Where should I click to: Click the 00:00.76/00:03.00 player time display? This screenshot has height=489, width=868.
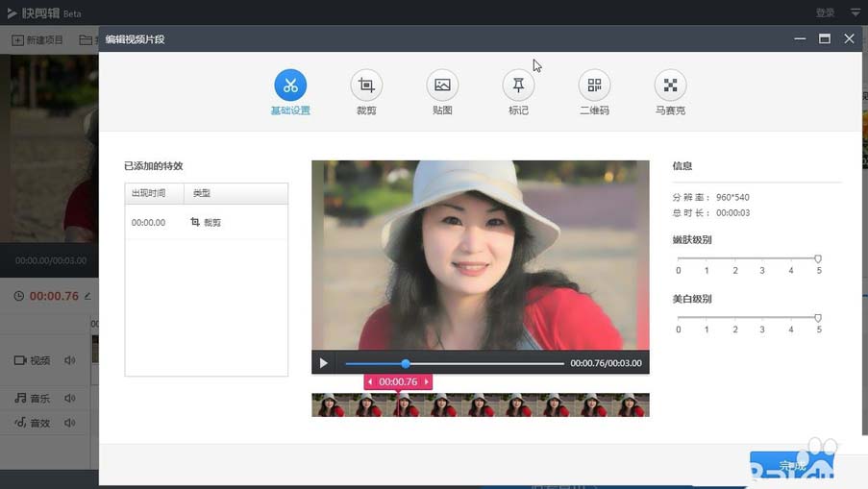pos(607,363)
